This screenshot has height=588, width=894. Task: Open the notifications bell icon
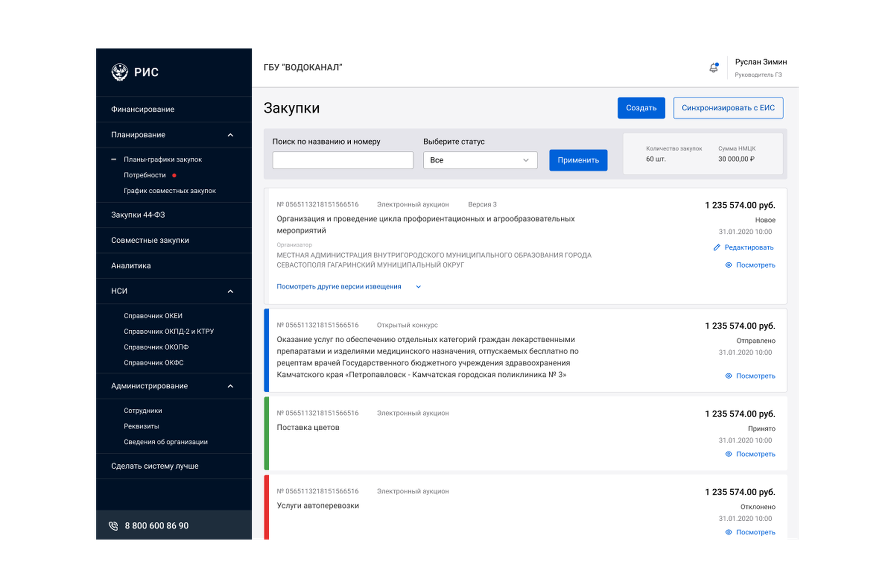coord(713,68)
